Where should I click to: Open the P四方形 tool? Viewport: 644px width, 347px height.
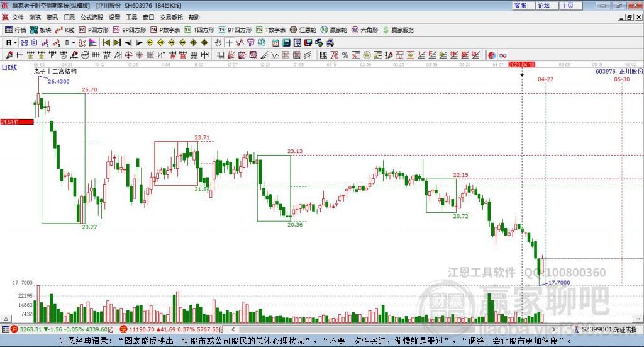[94, 30]
